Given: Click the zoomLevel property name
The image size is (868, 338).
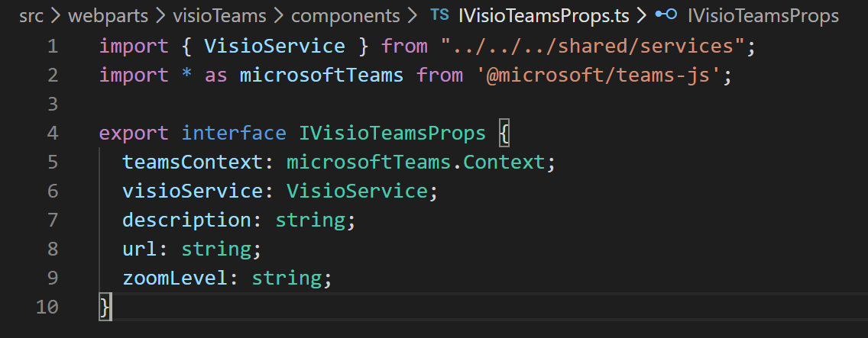Looking at the screenshot, I should (175, 278).
